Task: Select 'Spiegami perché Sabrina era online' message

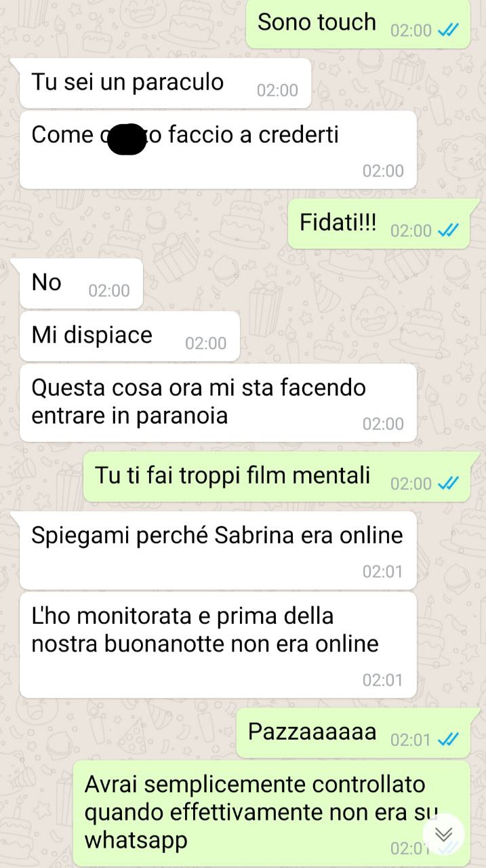Action: (218, 551)
